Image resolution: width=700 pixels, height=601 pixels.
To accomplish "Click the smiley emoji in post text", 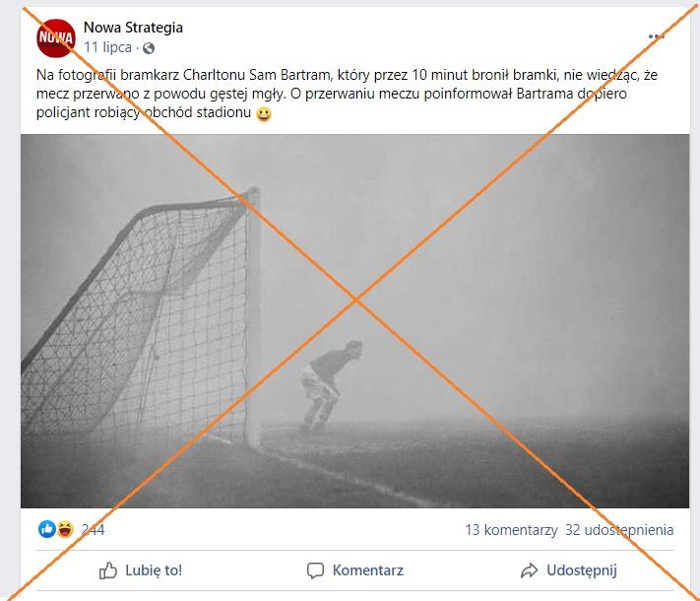I will (x=264, y=114).
